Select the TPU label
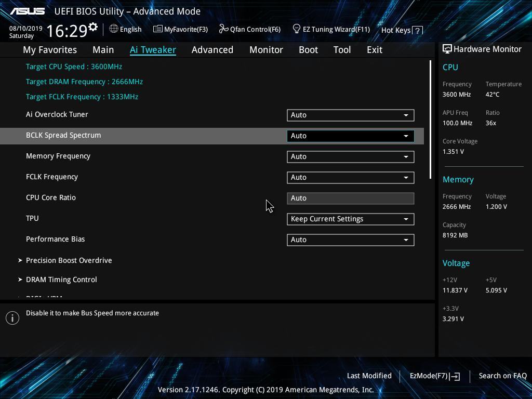The image size is (532, 399). pos(32,218)
